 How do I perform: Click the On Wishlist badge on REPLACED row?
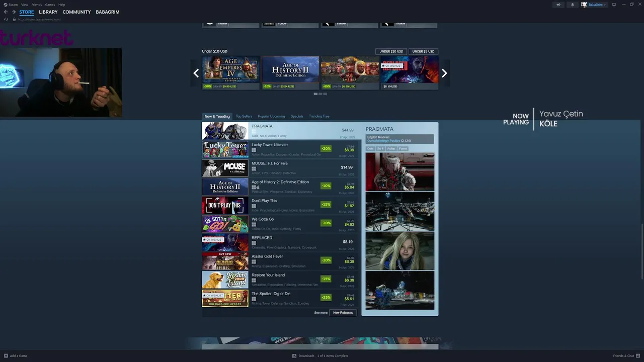(213, 240)
